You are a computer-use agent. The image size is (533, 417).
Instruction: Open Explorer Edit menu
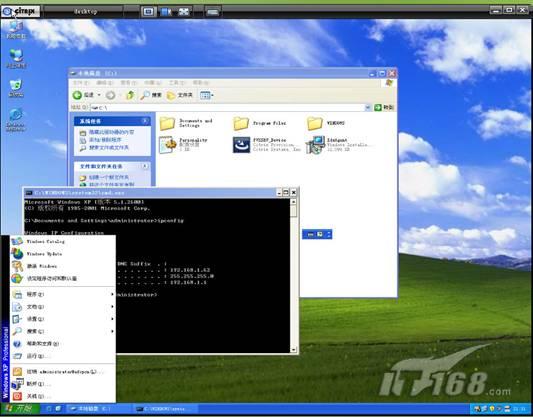(x=105, y=83)
